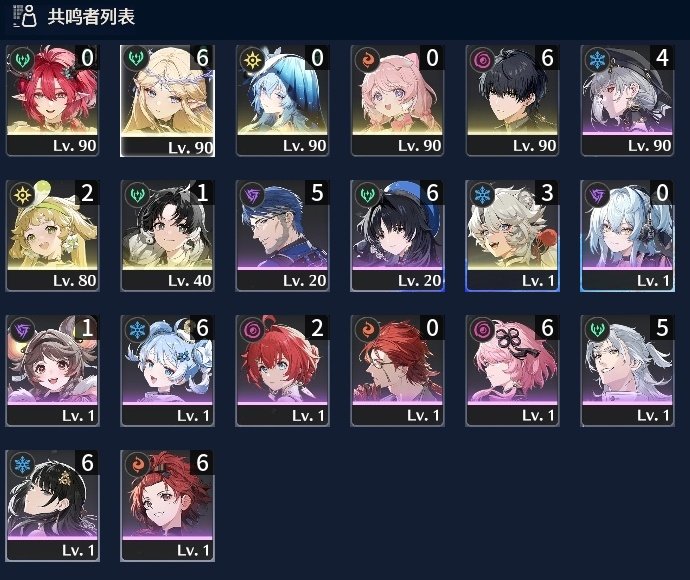Screen dimensions: 690x580
Task: Click Spectro element icon on blue-haired character
Action: 252,59
